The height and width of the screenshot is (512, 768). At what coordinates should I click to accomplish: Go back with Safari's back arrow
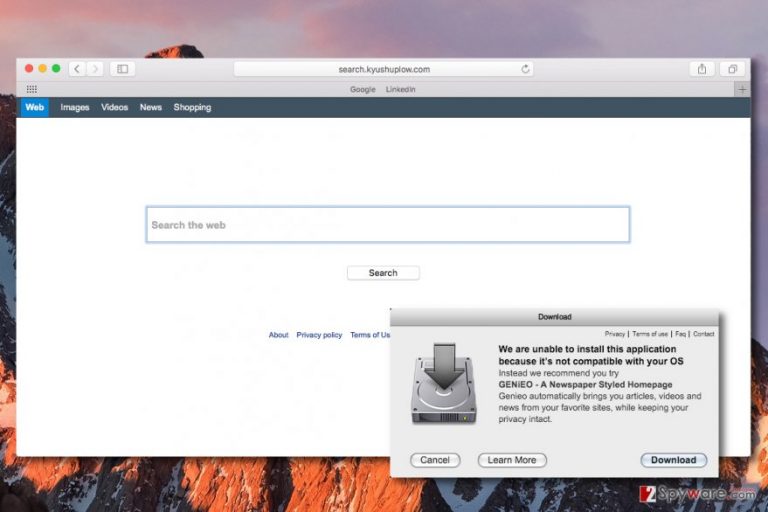coord(77,69)
